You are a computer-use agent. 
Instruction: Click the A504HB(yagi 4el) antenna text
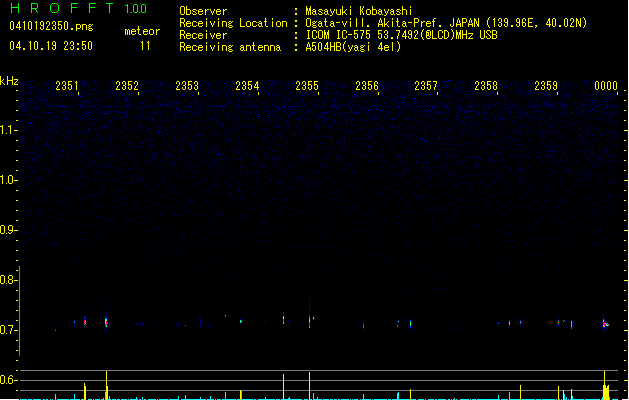pyautogui.click(x=353, y=47)
